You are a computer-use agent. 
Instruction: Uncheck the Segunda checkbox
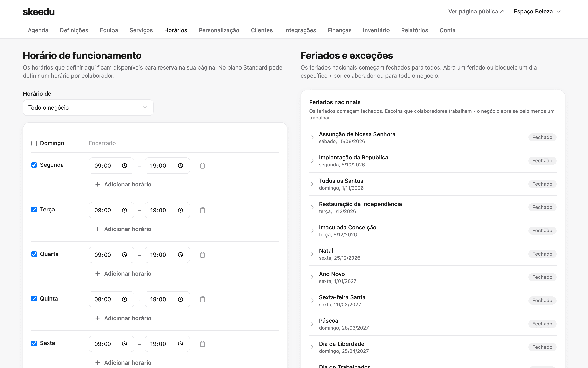[x=34, y=165]
